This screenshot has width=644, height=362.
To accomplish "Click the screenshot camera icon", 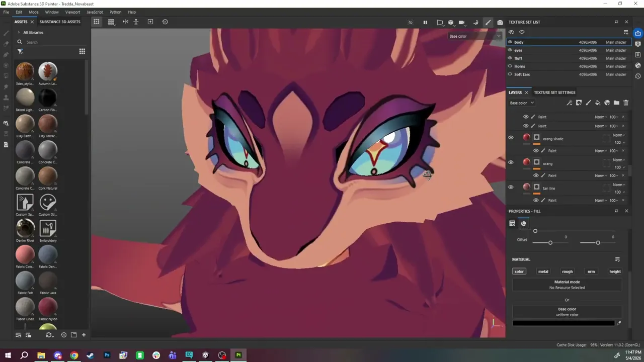I will click(x=500, y=22).
